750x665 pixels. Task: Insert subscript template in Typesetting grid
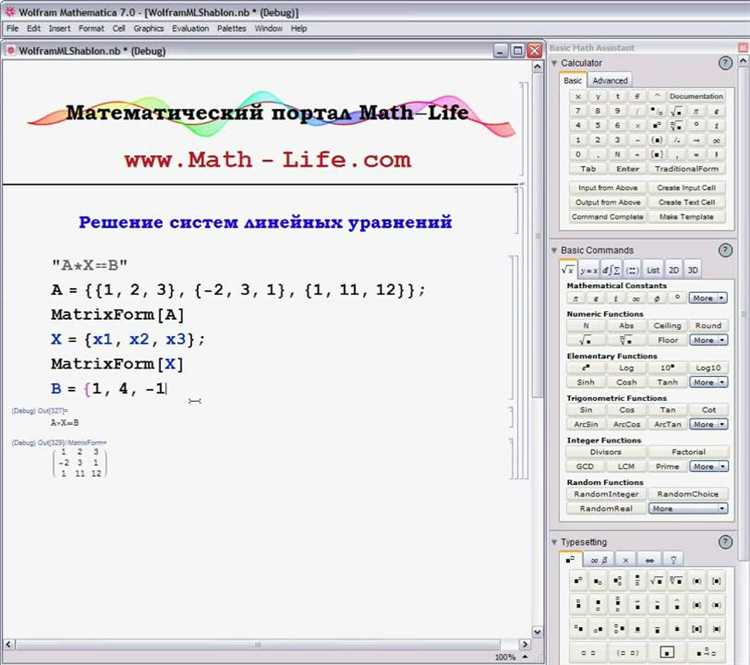(x=598, y=581)
